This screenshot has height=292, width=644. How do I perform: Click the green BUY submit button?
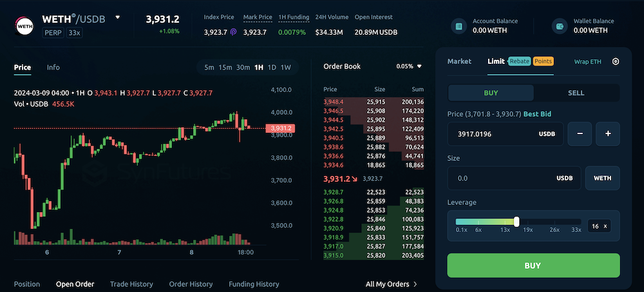533,266
